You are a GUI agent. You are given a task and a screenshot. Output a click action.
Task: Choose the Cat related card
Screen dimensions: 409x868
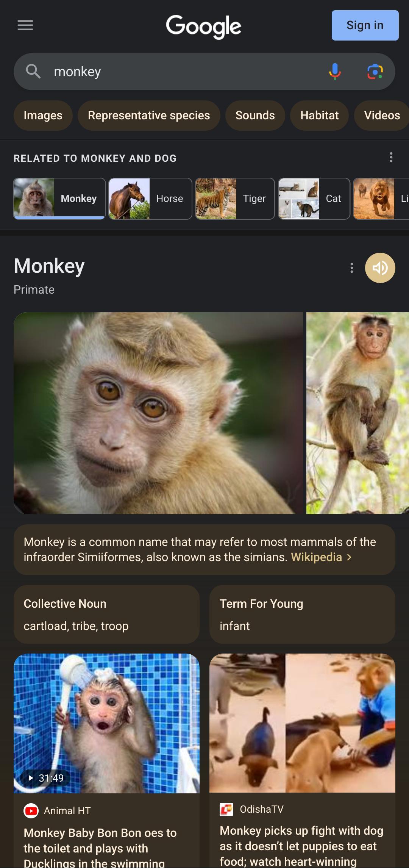314,199
